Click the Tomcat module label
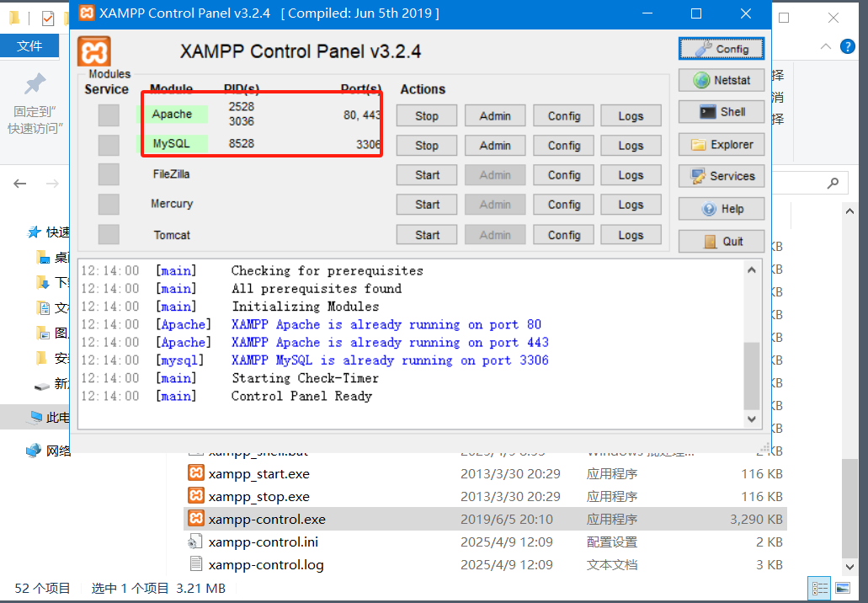Screen dimensions: 868x603 pos(172,235)
